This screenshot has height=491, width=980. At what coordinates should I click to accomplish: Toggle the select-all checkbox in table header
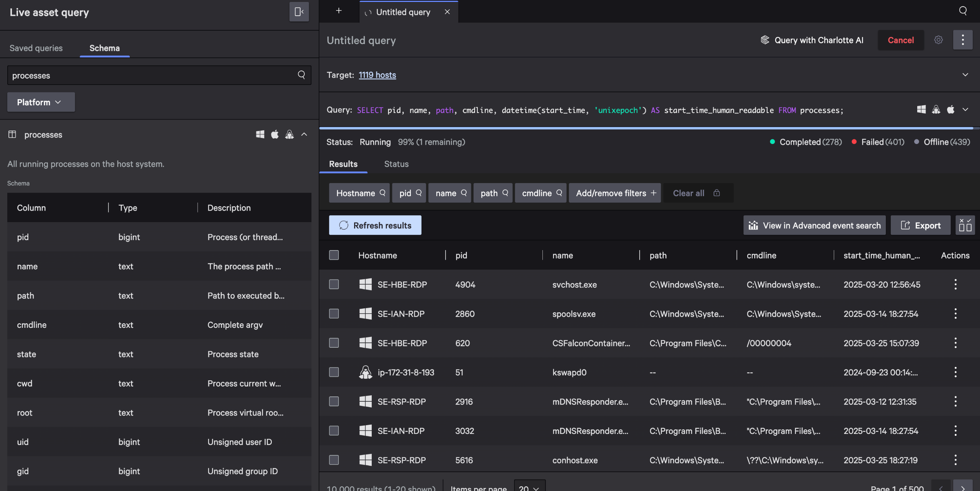coord(334,255)
